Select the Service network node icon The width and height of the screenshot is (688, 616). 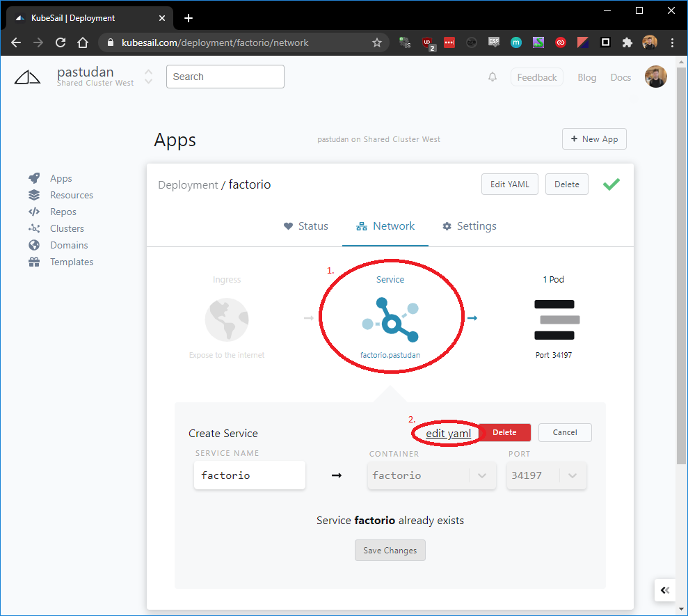(390, 319)
